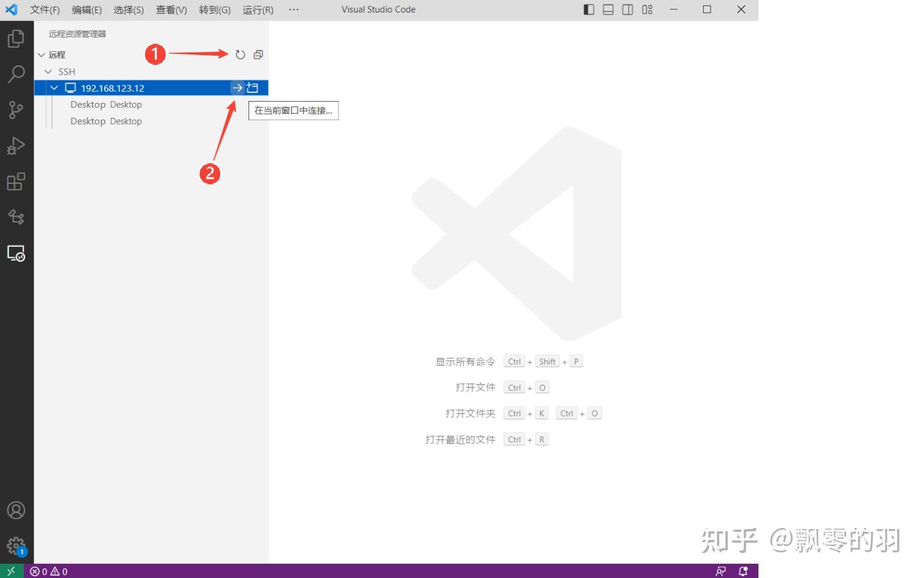This screenshot has height=578, width=924.
Task: Open the Source Control view
Action: pyautogui.click(x=16, y=109)
